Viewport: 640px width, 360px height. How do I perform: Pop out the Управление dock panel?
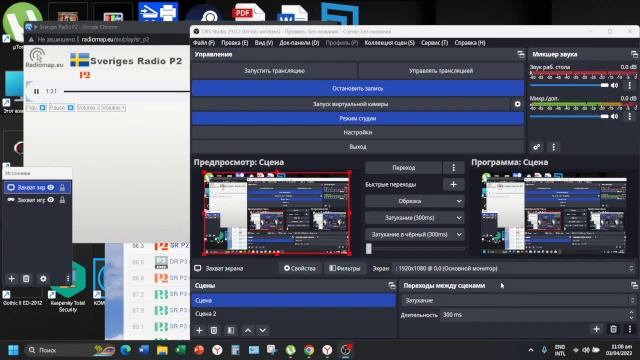(x=520, y=54)
